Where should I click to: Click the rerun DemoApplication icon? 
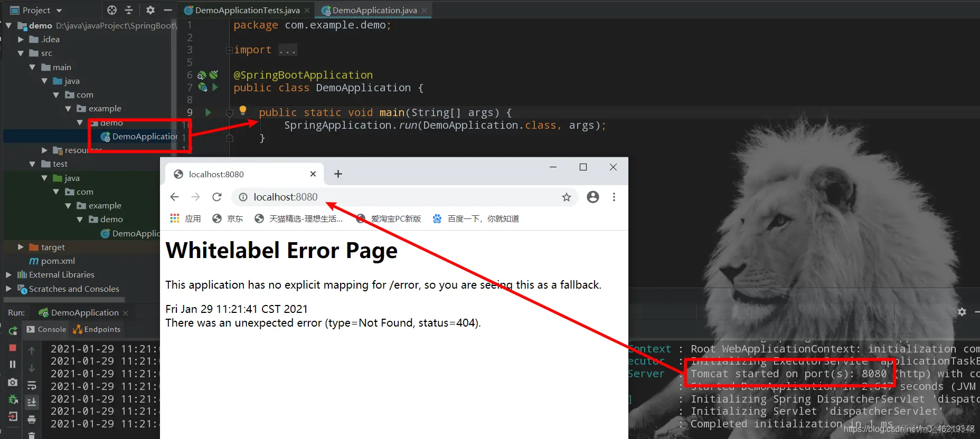tap(13, 331)
